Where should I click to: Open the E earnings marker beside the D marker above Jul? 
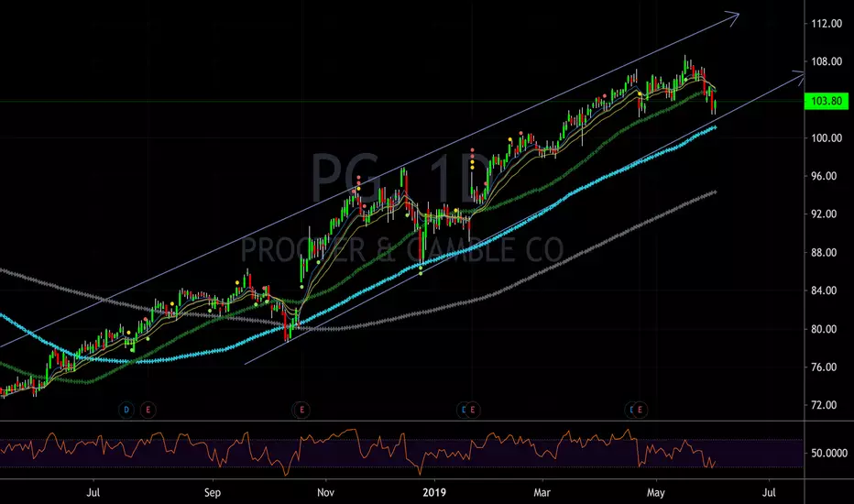pyautogui.click(x=148, y=410)
